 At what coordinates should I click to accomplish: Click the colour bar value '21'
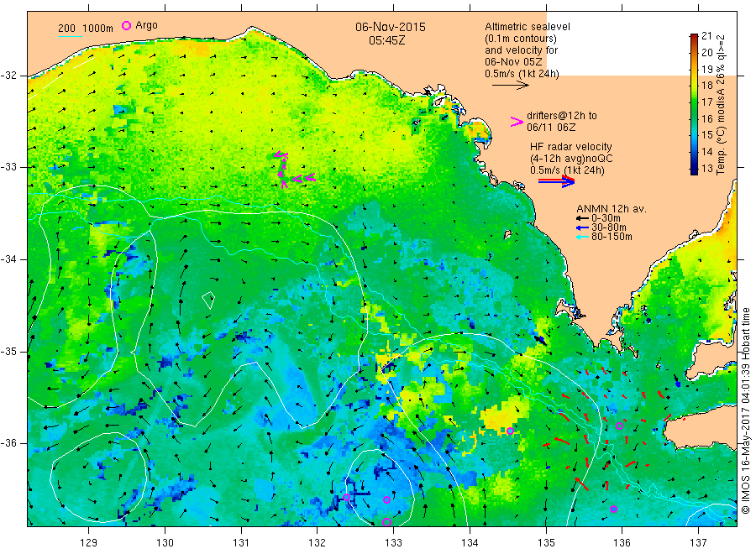coord(706,35)
